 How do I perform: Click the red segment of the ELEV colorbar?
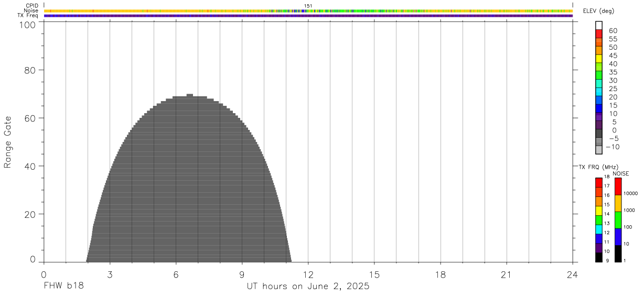pos(599,34)
